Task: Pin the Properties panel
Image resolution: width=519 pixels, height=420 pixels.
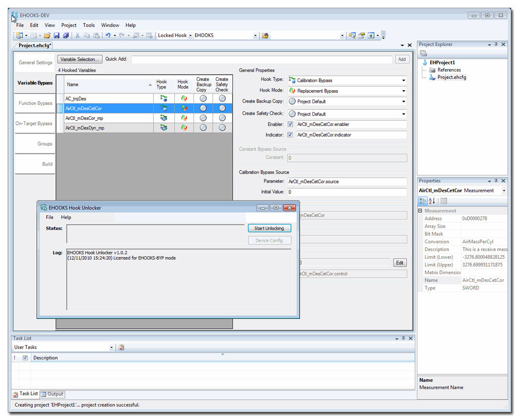Action: pos(496,181)
